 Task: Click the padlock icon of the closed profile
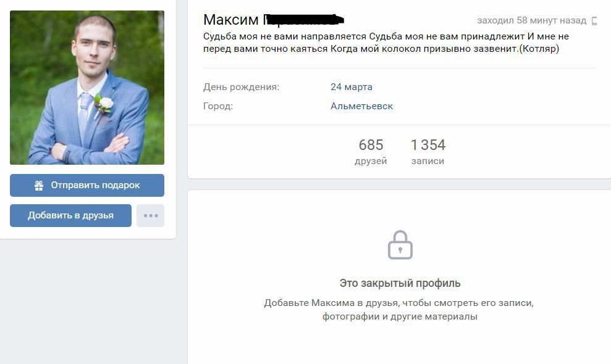click(400, 245)
